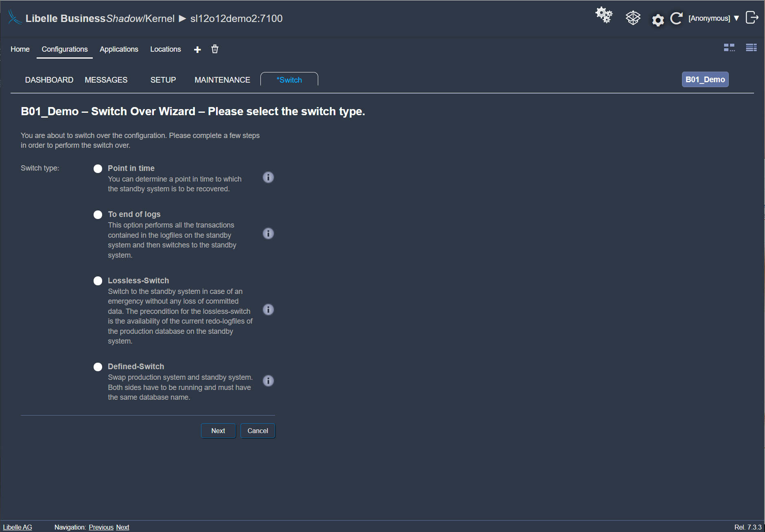
Task: Click the trash can delete icon
Action: (215, 49)
